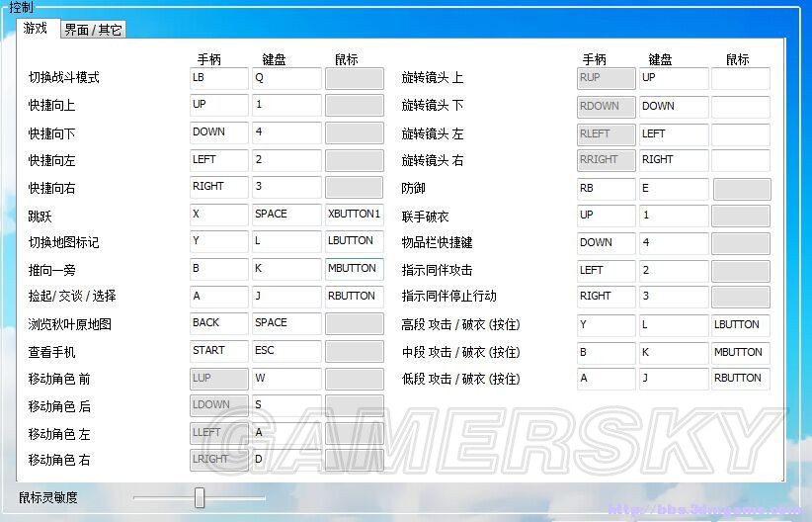Click keyboard A field for 移动角色 左
Screen dimensions: 812x522
tap(286, 433)
